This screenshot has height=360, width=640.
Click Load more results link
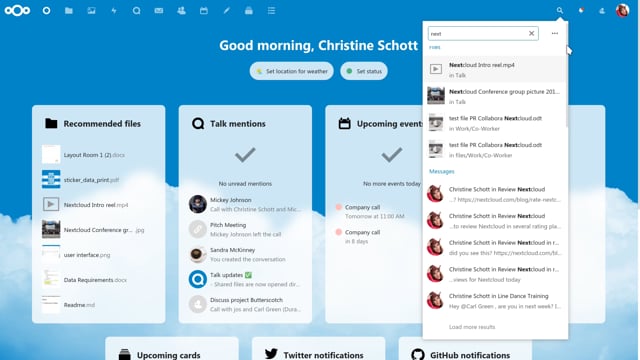pos(472,327)
